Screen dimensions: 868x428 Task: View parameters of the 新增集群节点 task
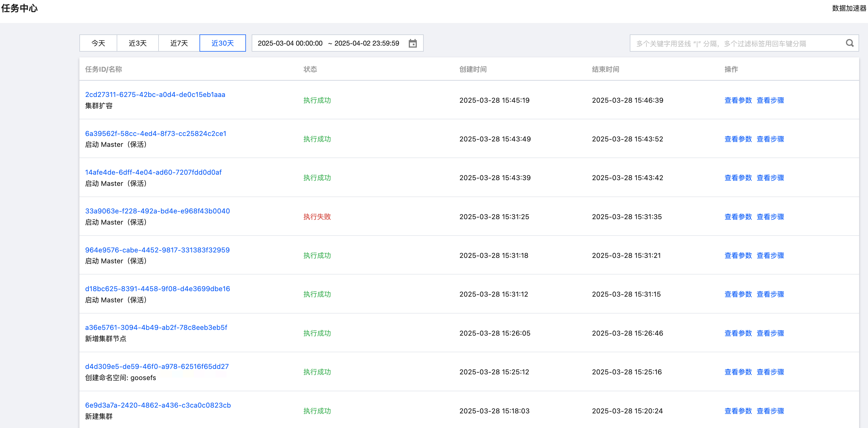pyautogui.click(x=738, y=333)
